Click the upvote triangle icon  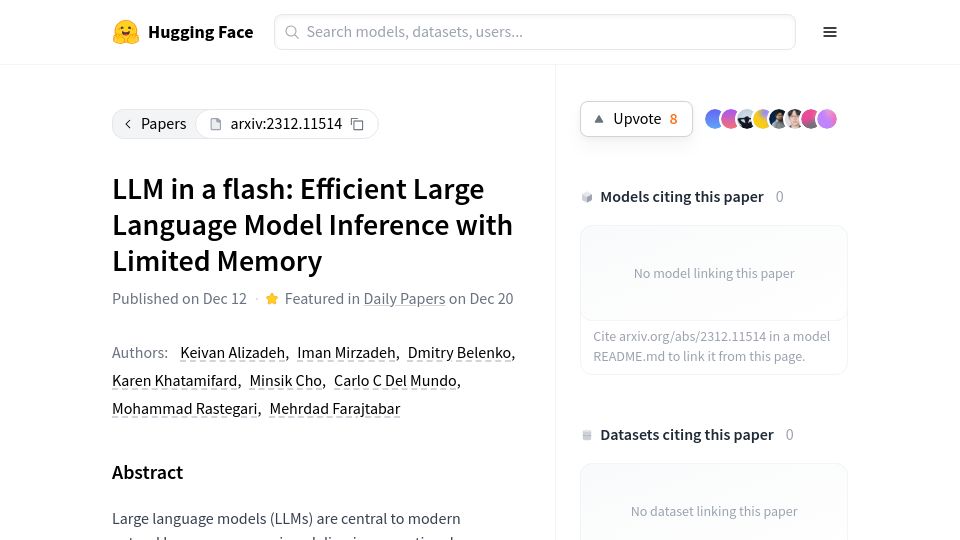[599, 119]
